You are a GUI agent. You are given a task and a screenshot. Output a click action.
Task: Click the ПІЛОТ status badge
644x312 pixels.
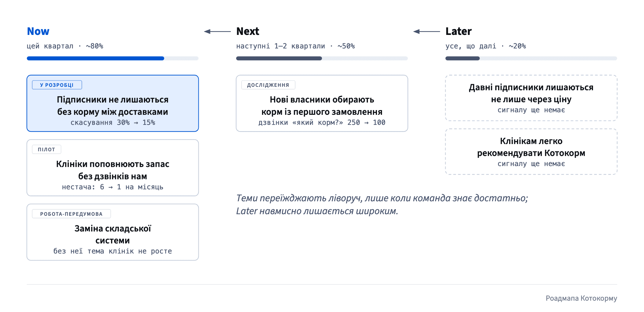(x=47, y=149)
